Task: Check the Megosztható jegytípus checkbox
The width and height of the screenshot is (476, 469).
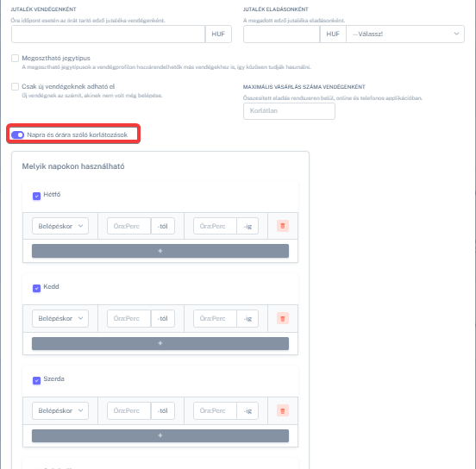Action: [15, 58]
